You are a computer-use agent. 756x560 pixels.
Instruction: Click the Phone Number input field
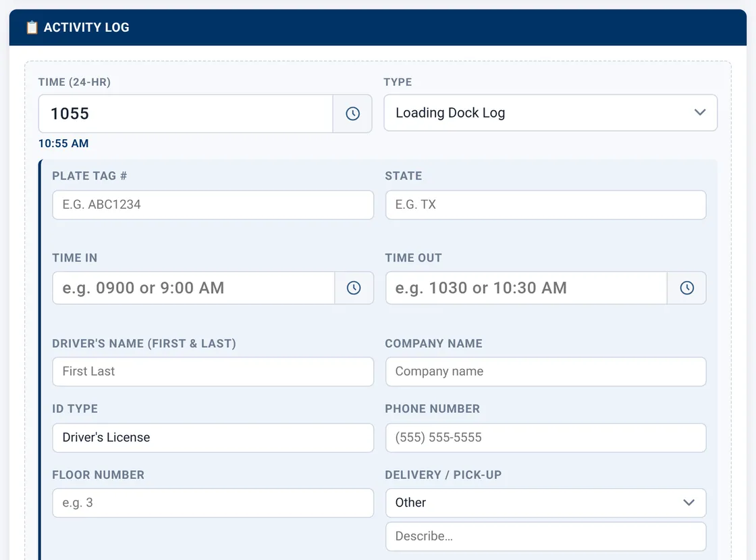click(546, 438)
